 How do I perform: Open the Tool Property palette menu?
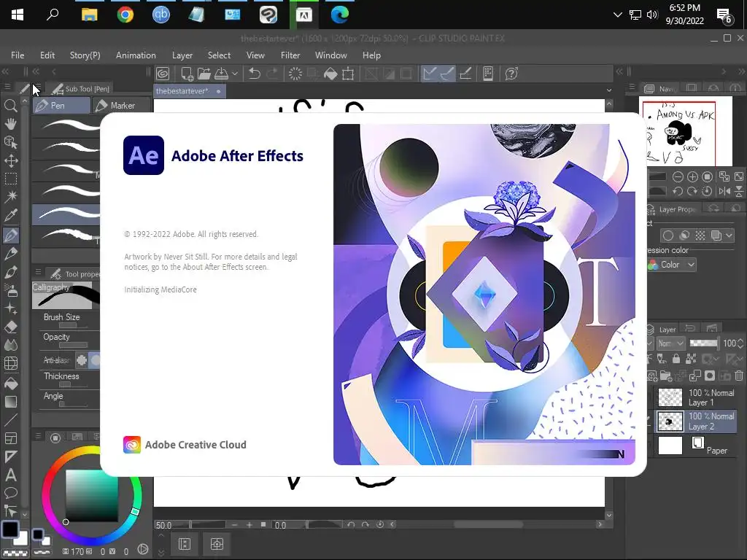coord(38,272)
